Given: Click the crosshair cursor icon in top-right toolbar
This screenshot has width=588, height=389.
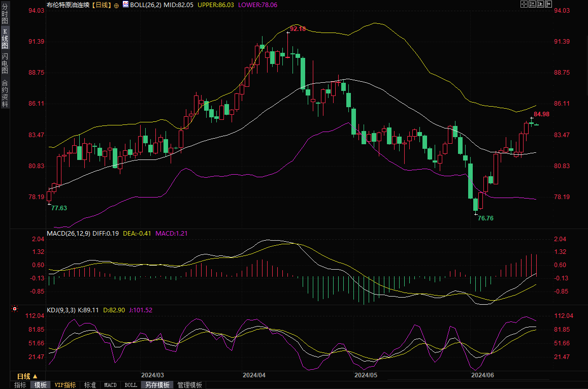Looking at the screenshot, I should pos(524,4).
